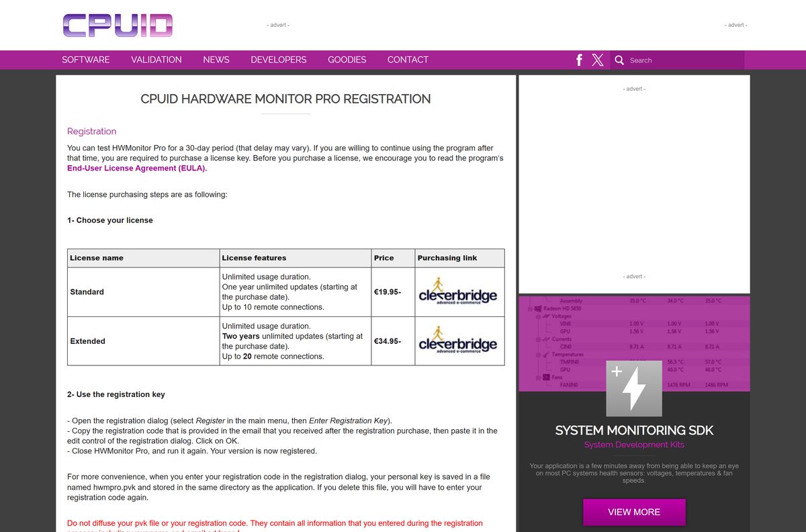Go to the NEWS section
Screen dimensions: 806x532
click(x=216, y=60)
